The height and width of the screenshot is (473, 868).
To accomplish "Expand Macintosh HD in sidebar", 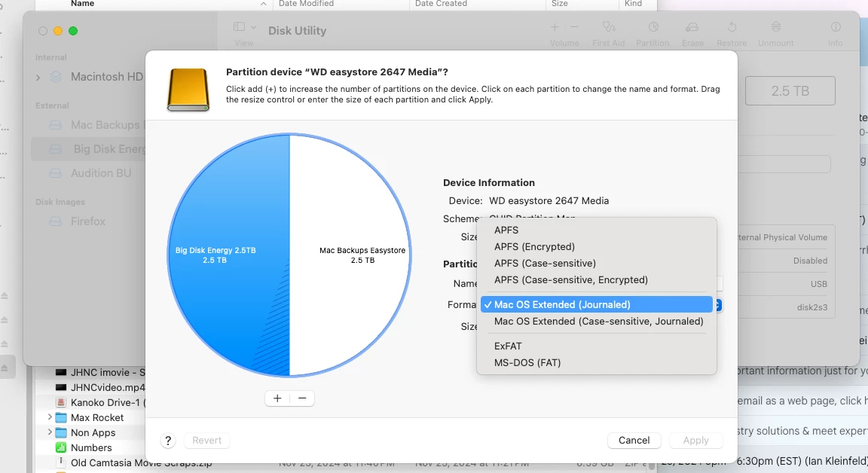I will click(x=38, y=78).
